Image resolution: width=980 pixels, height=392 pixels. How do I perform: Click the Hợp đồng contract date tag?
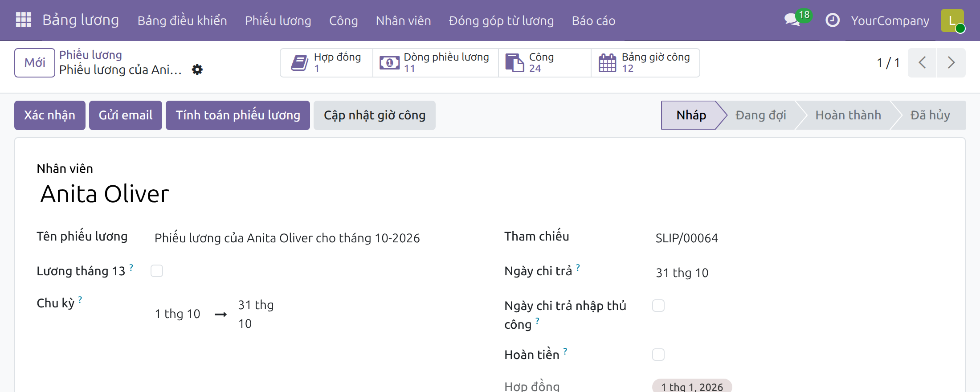pyautogui.click(x=692, y=386)
